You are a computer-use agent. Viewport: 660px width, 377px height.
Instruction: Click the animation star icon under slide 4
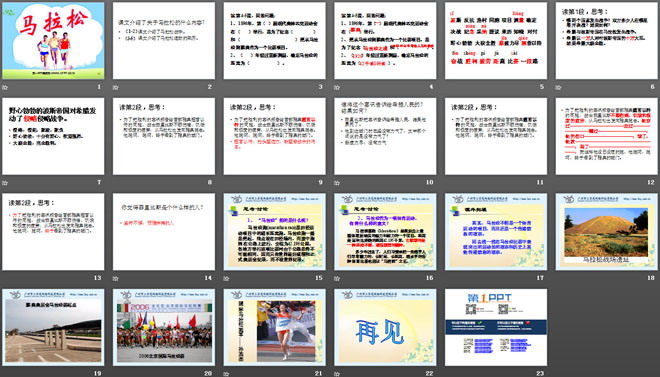pyautogui.click(x=337, y=87)
